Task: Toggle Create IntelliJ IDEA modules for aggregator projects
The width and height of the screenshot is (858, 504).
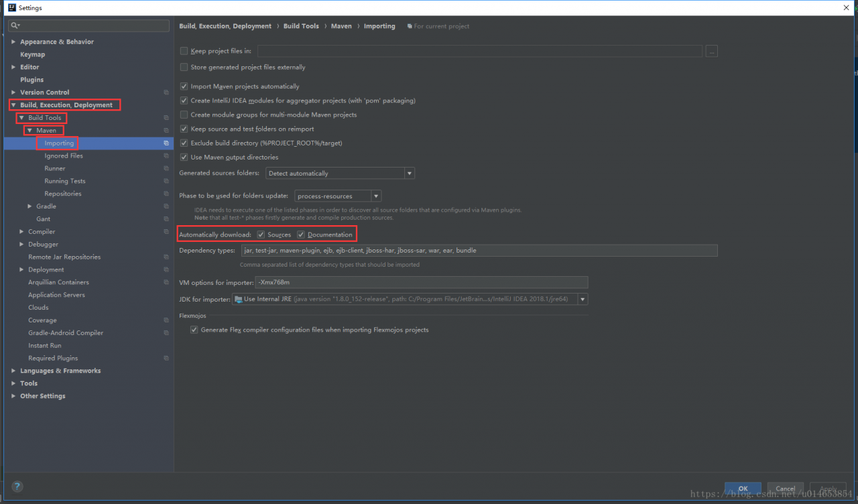Action: 184,101
